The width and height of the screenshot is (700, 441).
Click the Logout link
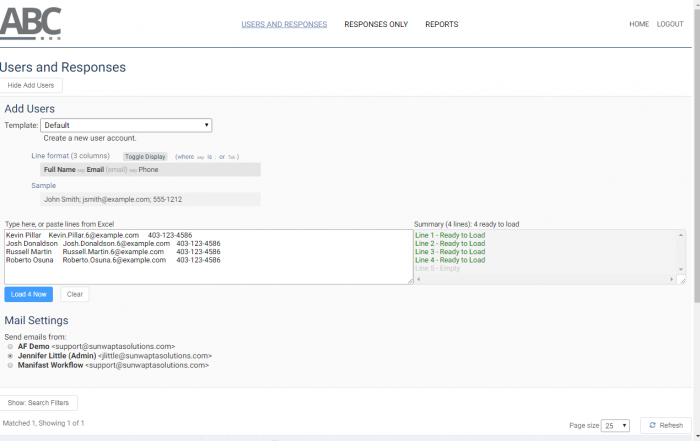(670, 24)
